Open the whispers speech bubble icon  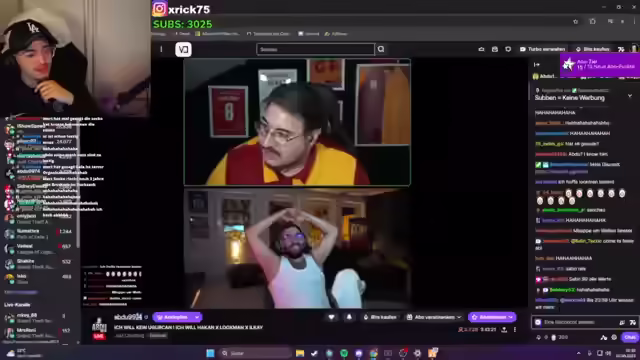[x=508, y=49]
